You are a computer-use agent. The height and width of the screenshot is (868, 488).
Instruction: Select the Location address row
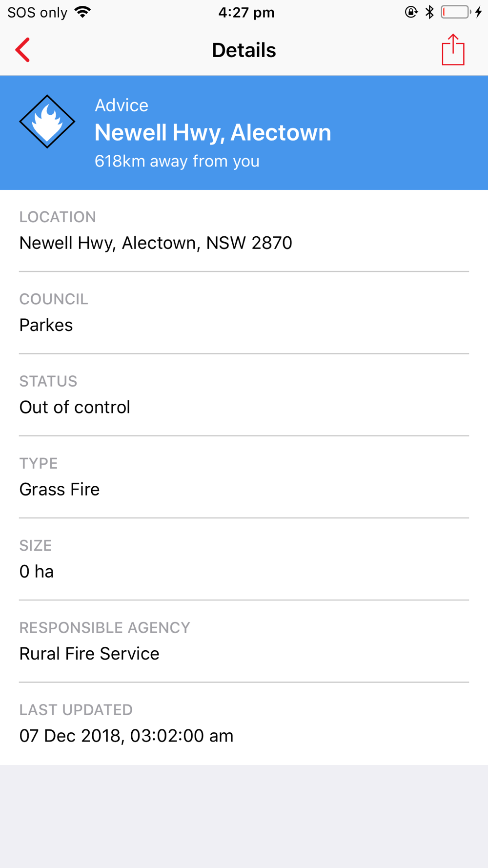tap(156, 243)
